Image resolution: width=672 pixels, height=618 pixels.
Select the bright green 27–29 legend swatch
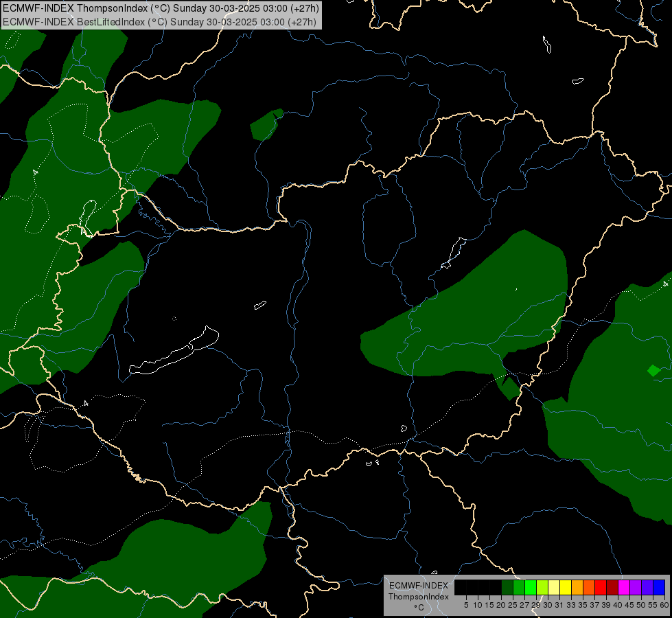(x=531, y=587)
